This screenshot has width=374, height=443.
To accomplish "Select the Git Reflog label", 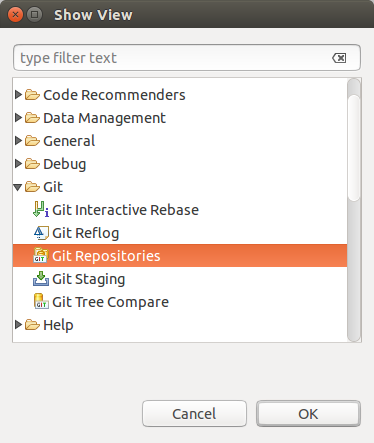I will (x=86, y=233).
